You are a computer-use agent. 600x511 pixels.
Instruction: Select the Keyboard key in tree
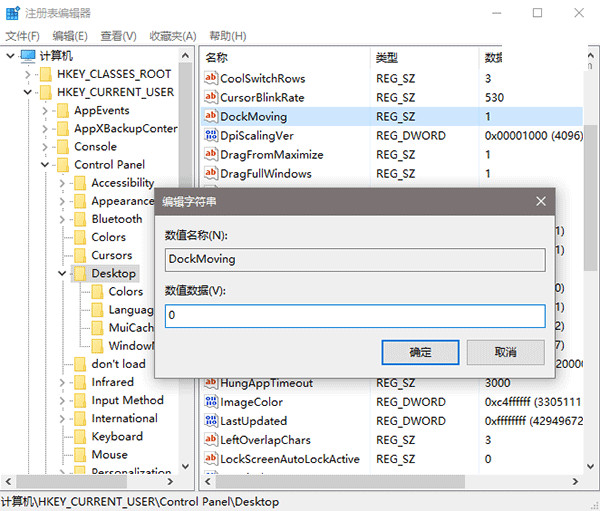(117, 437)
